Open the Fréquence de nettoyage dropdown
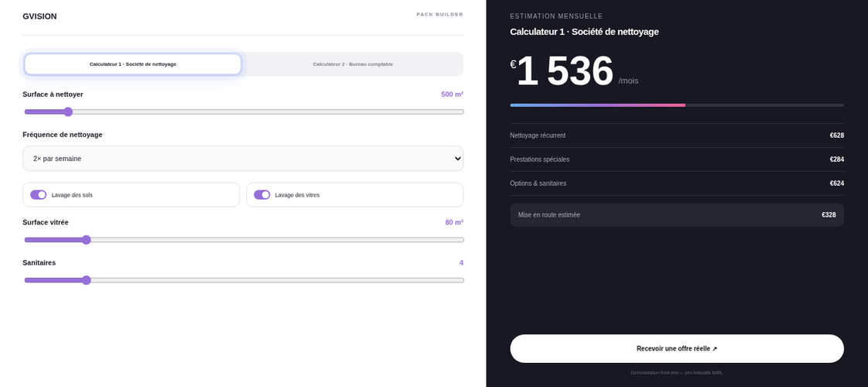868x387 pixels. 243,159
